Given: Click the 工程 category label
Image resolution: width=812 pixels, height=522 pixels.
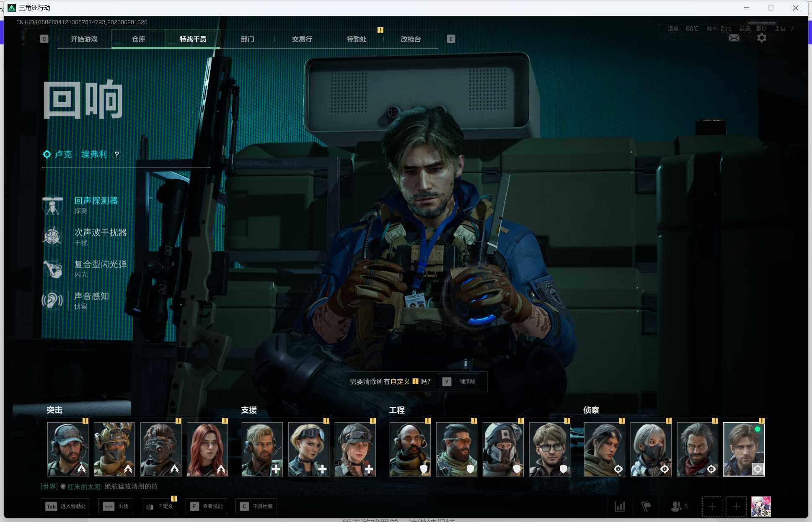Looking at the screenshot, I should coord(397,410).
